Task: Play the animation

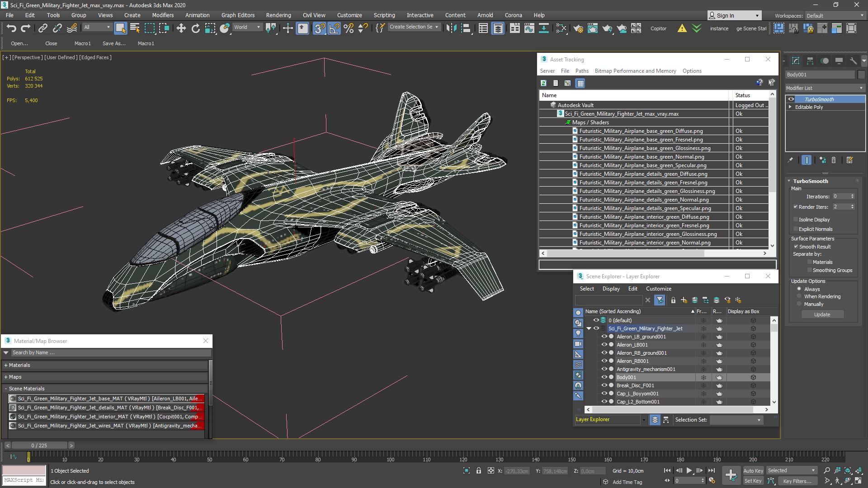Action: coord(689,470)
